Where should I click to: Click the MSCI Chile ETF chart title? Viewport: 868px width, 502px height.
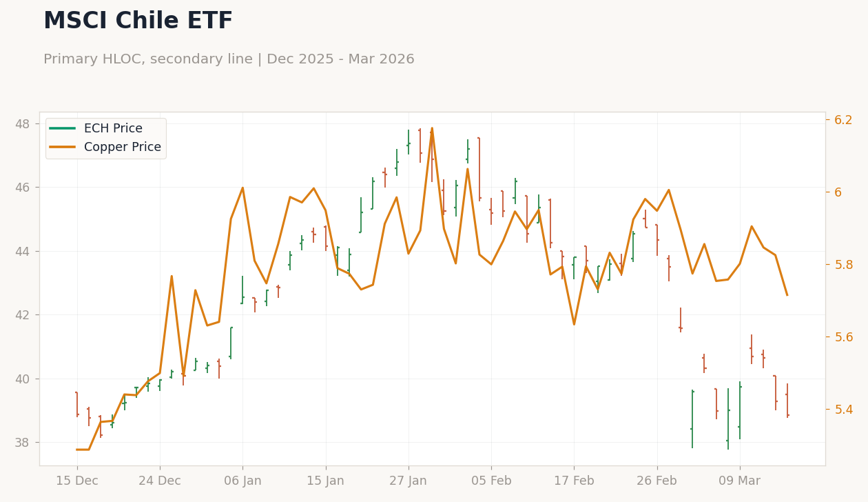click(138, 21)
